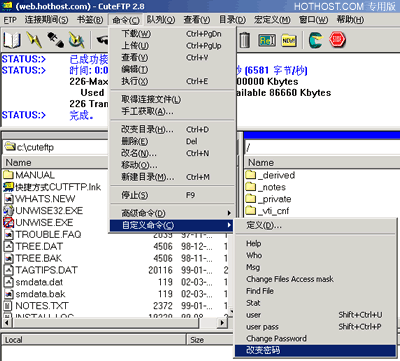
Task: Choose Change Files Access mask command
Action: point(315,279)
